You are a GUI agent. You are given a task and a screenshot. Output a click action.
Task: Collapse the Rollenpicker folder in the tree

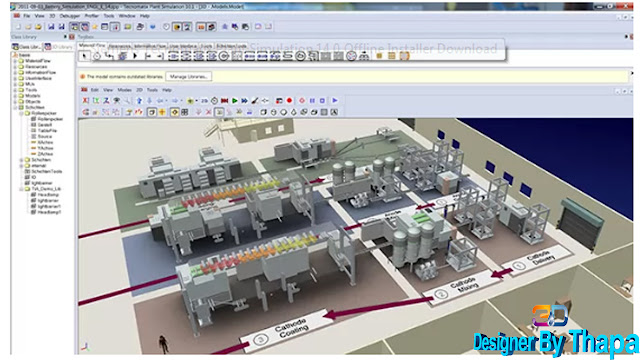click(22, 113)
